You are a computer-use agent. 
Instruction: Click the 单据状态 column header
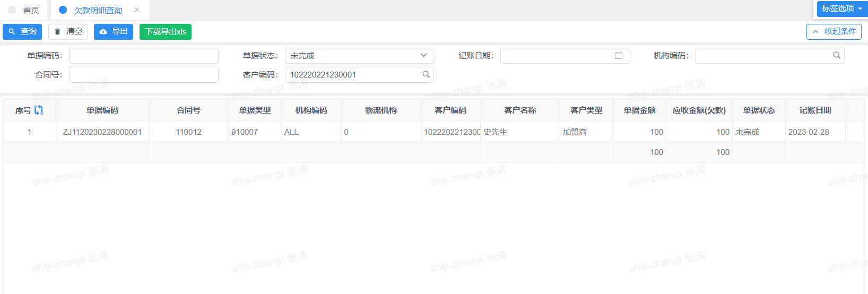tap(759, 110)
